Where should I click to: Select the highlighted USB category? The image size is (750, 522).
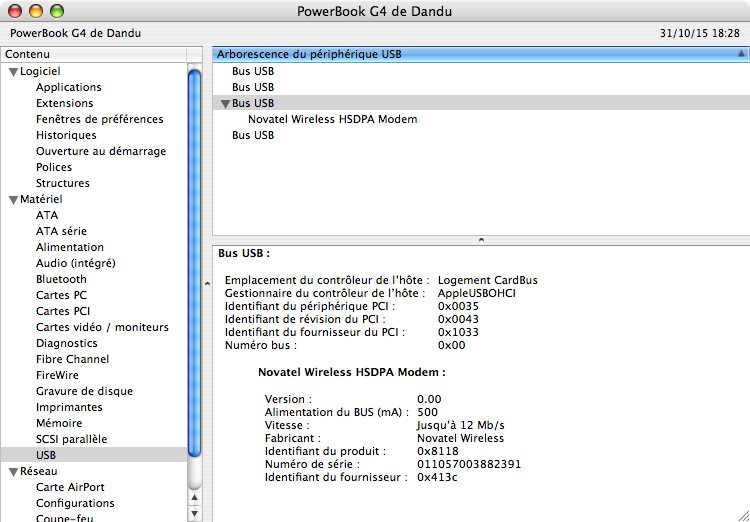pos(94,455)
